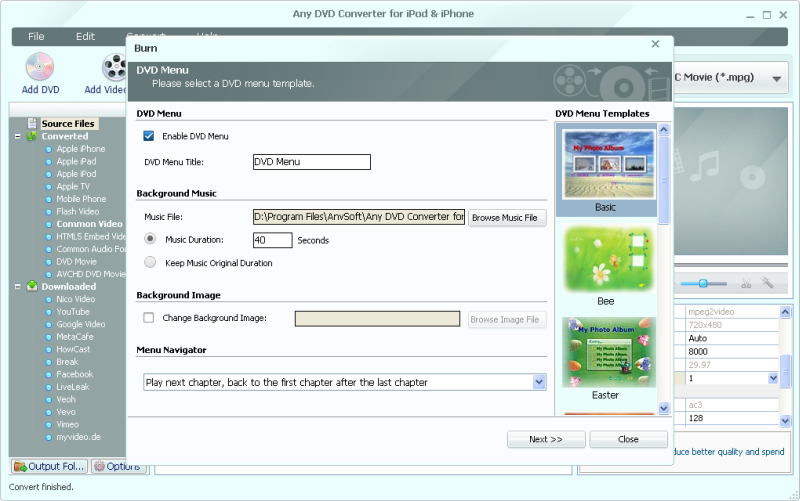This screenshot has height=501, width=800.
Task: Select Google Video under Downloaded
Action: point(81,324)
